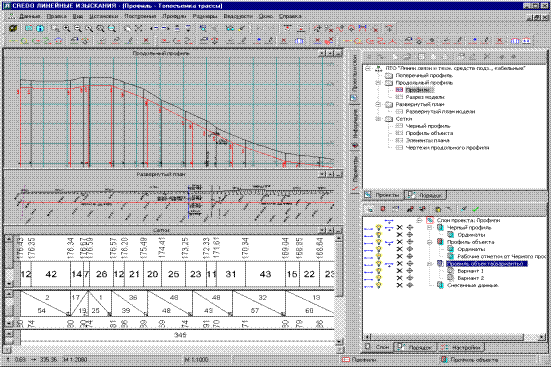Open the Установки menu

pyautogui.click(x=103, y=16)
